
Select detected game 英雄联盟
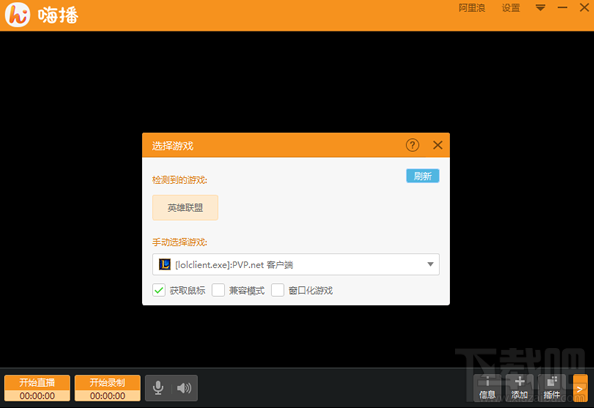point(185,208)
